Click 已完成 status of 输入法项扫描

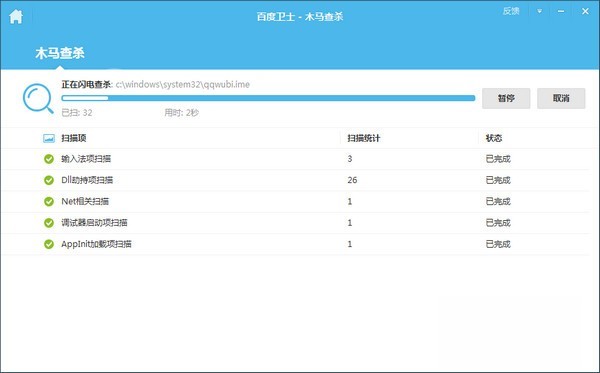pyautogui.click(x=498, y=159)
